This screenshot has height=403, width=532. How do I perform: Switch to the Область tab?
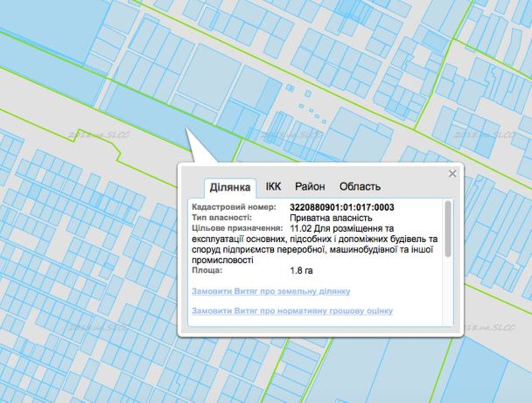click(360, 186)
